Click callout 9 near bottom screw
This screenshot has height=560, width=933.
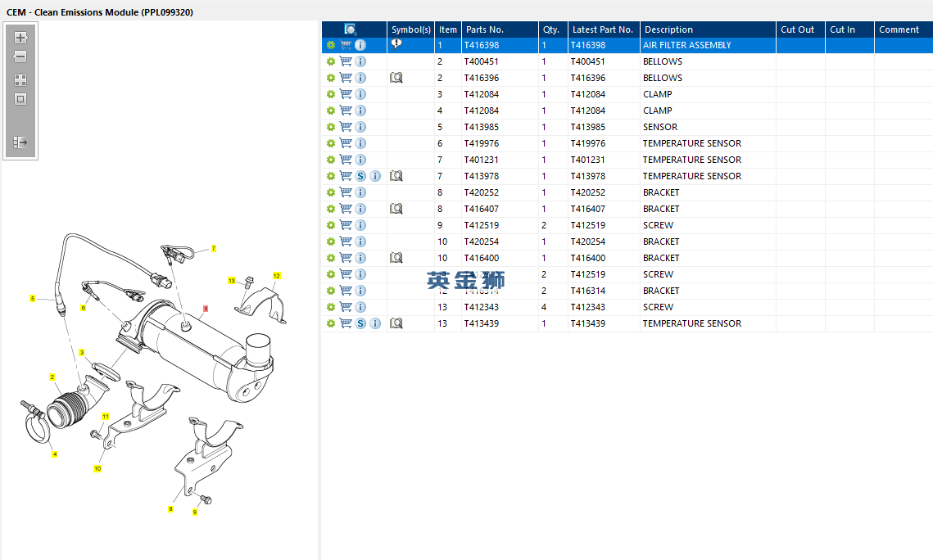click(x=195, y=512)
